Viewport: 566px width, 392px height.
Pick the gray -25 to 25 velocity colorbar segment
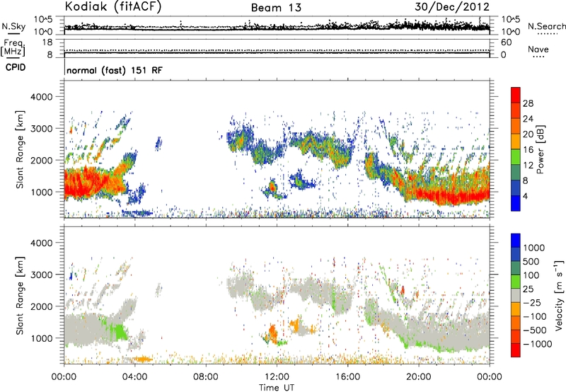coord(516,295)
